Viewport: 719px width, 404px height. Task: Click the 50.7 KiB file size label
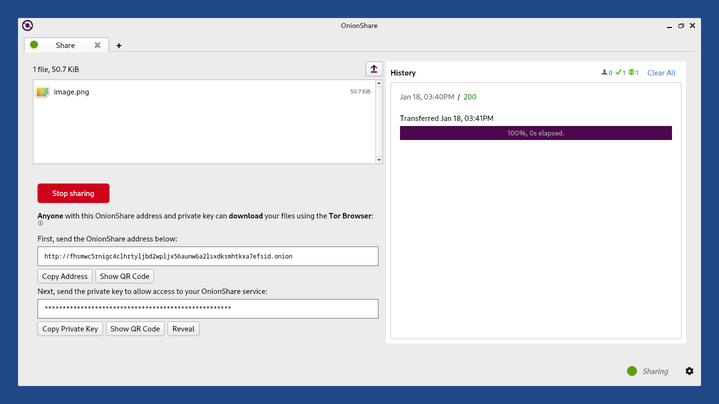(x=360, y=92)
